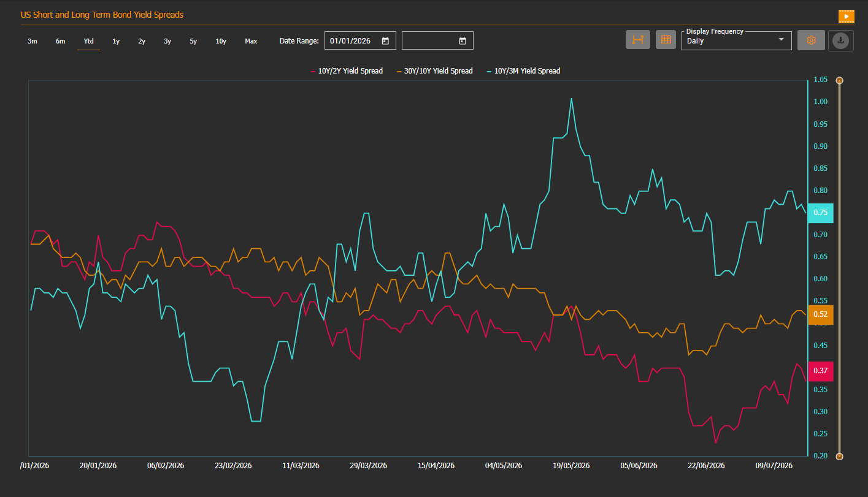
Task: Click the x-axis date 20/01/2026
Action: tap(98, 466)
